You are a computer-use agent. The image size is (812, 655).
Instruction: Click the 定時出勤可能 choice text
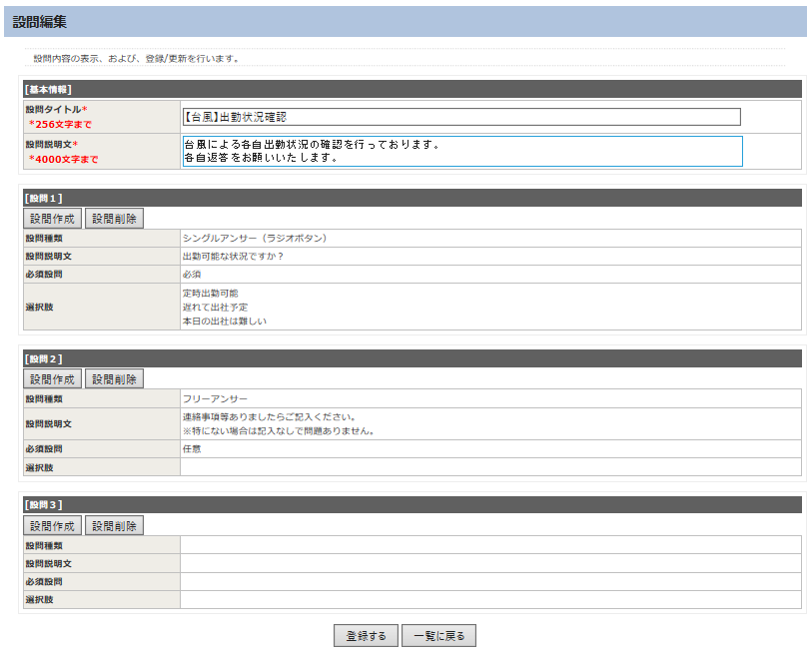point(211,294)
